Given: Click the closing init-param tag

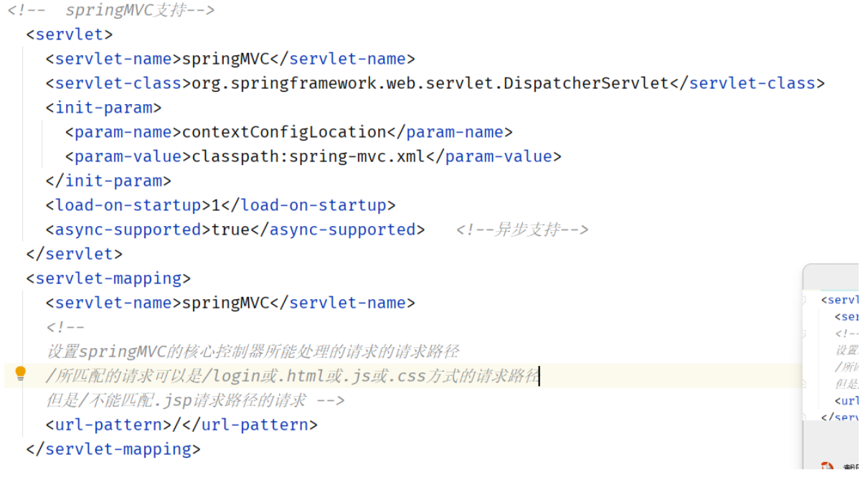Looking at the screenshot, I should click(x=108, y=181).
